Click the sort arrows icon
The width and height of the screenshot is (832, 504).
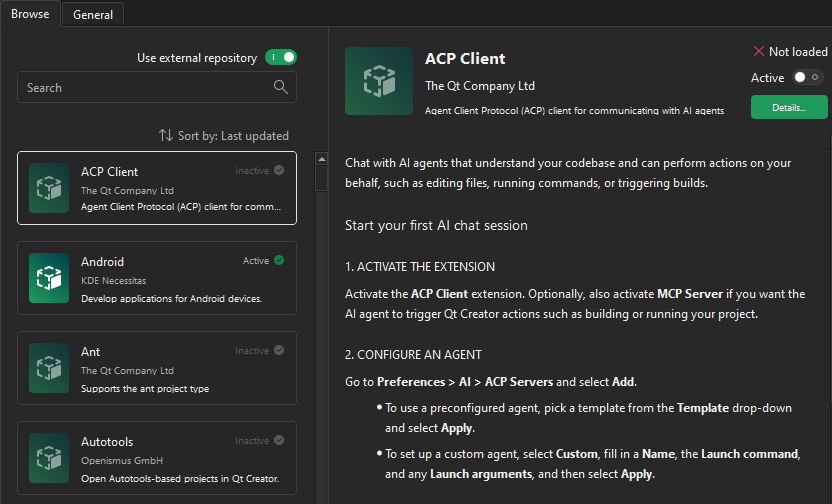click(x=166, y=135)
